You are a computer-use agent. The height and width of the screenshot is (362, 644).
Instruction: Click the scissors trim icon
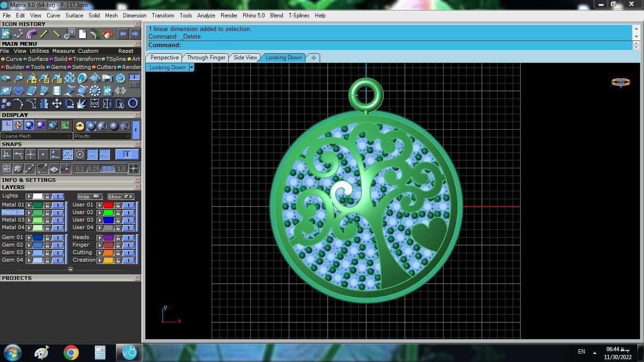[120, 104]
